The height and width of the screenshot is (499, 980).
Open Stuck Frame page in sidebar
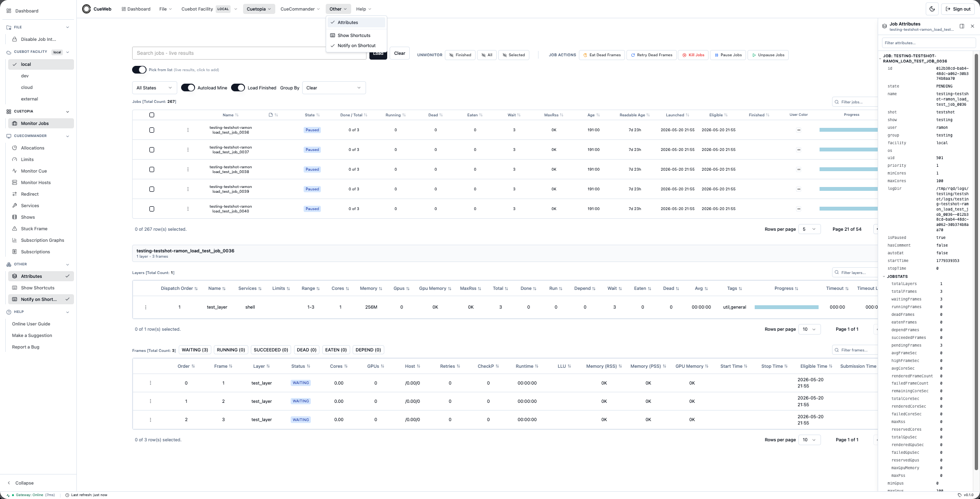point(34,229)
